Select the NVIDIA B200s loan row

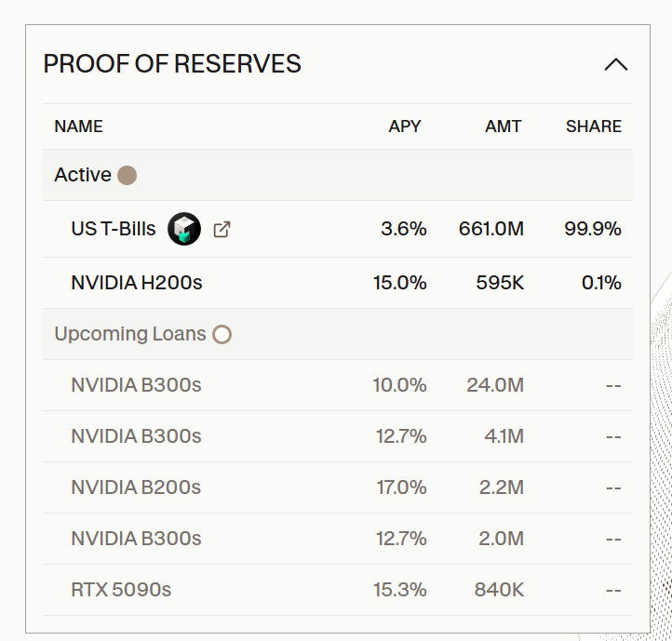coord(136,487)
